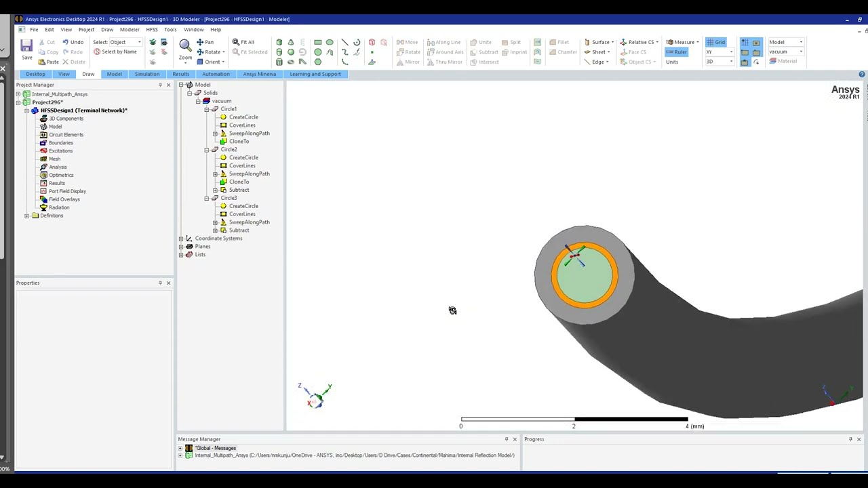This screenshot has height=488, width=868.
Task: Expand the Definitions folder
Action: click(26, 216)
